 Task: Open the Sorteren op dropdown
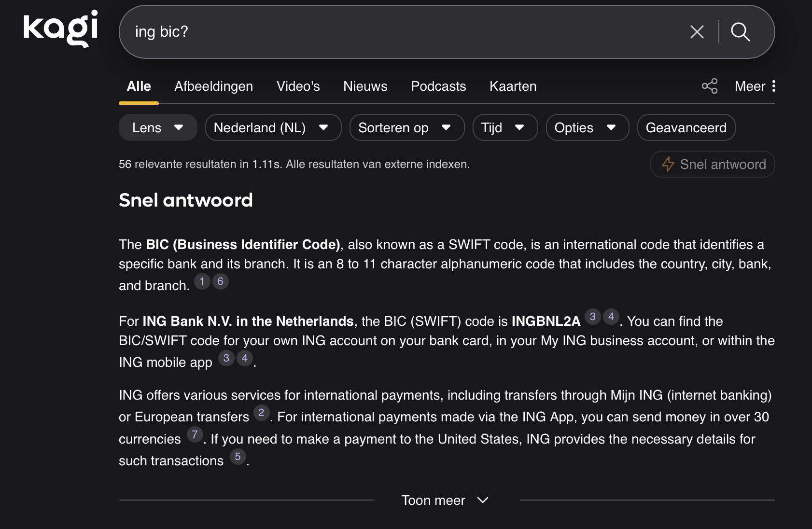[x=406, y=127]
